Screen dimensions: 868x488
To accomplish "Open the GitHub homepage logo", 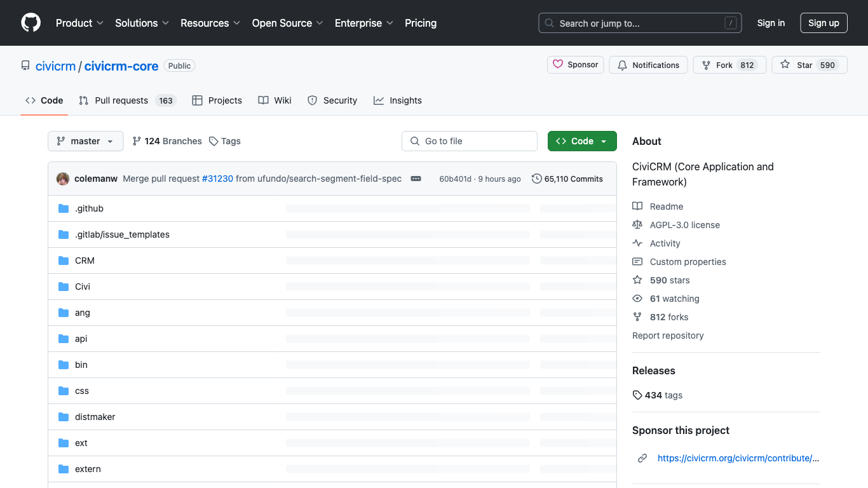I will pos(31,23).
